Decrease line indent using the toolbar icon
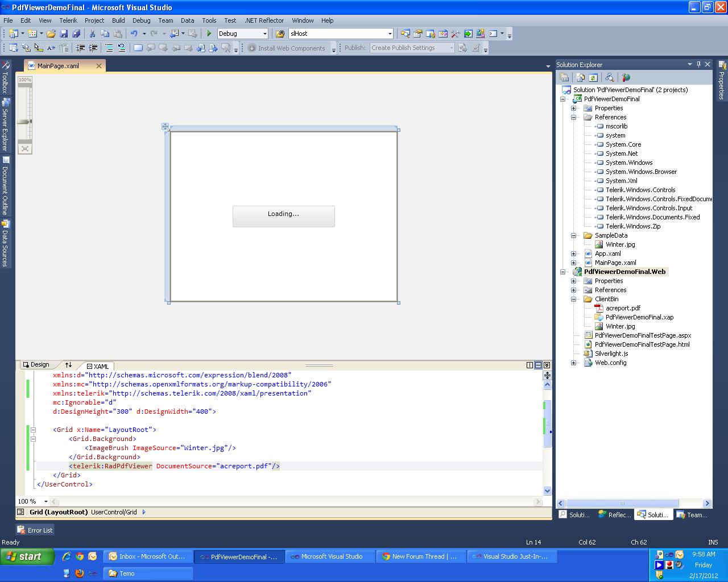The height and width of the screenshot is (582, 728). (81, 48)
